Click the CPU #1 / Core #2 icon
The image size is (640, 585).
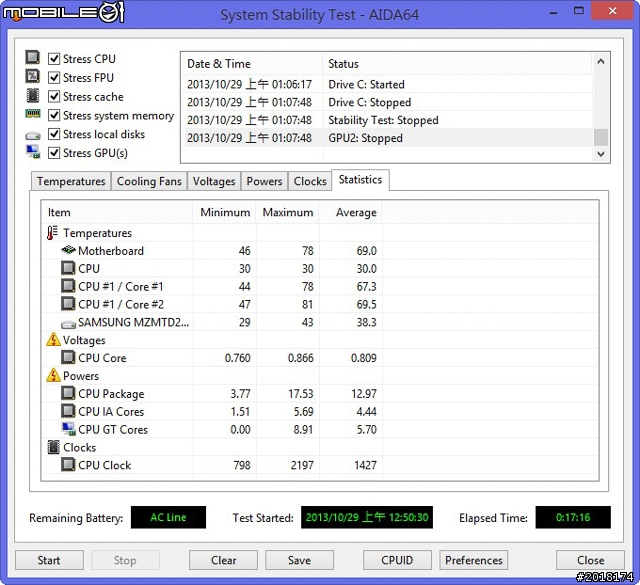(x=68, y=304)
